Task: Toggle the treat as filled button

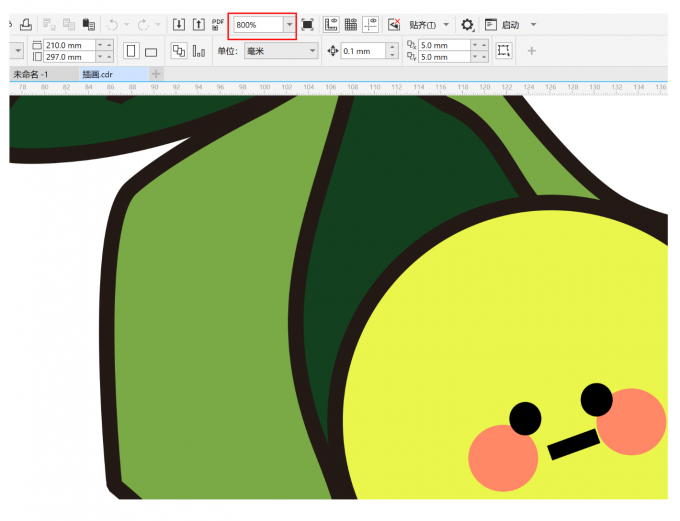Action: pos(503,50)
